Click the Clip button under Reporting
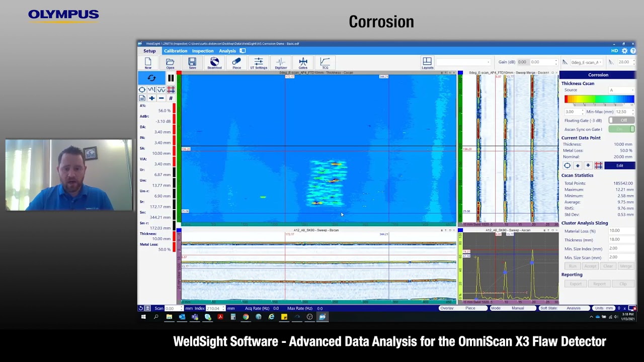The height and width of the screenshot is (362, 644). [x=623, y=284]
